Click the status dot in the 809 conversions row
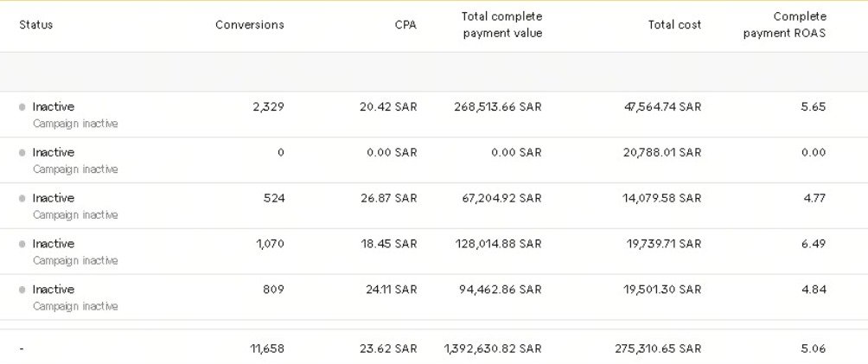This screenshot has width=868, height=364. click(x=22, y=291)
